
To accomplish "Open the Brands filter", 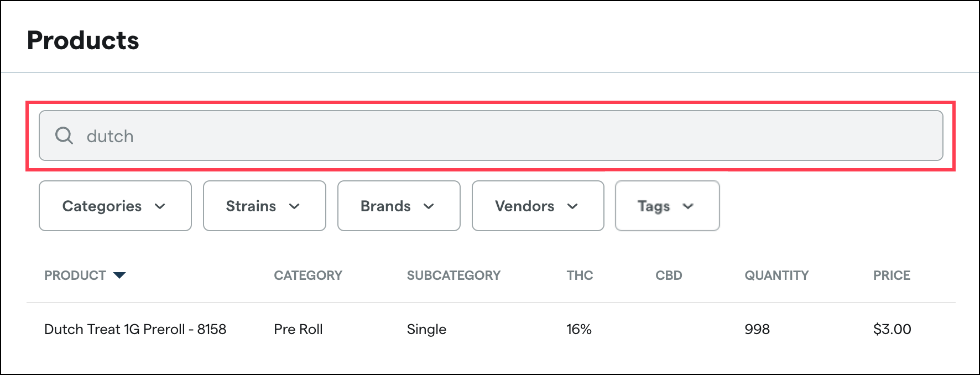I will pyautogui.click(x=398, y=206).
